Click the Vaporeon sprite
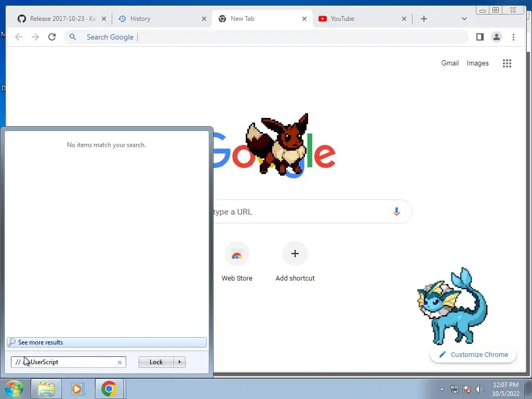Screen dimensions: 532x399 (x=453, y=306)
